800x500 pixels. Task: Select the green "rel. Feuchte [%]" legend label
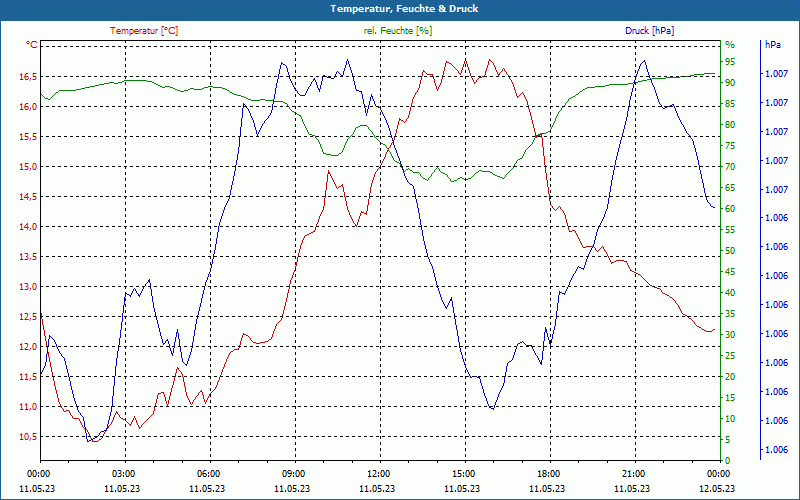(x=398, y=31)
